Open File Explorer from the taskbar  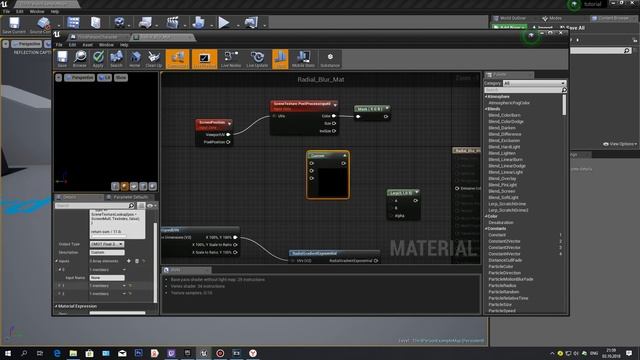pos(73,353)
